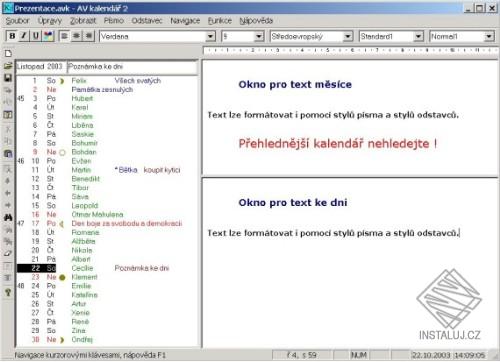Center-align the text
This screenshot has height=362, width=500.
point(76,36)
